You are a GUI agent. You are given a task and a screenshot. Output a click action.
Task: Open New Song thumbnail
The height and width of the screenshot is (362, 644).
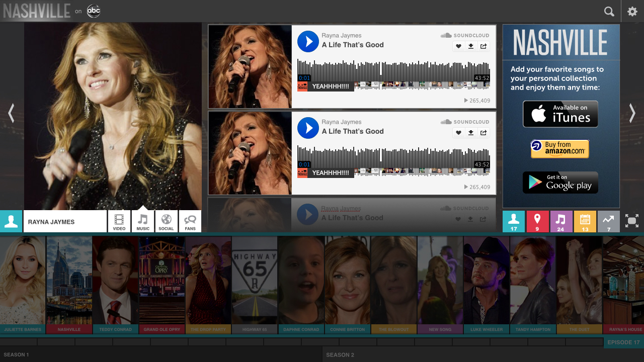click(440, 285)
